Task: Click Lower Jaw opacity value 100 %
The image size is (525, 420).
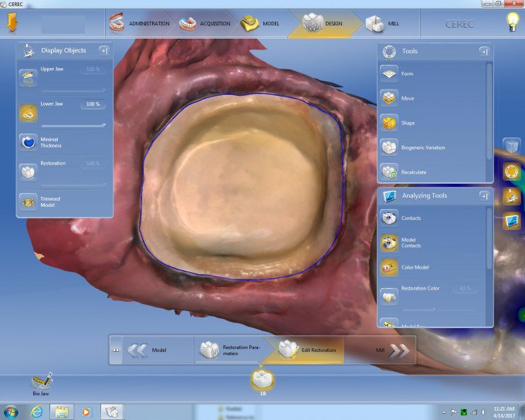Action: (93, 104)
